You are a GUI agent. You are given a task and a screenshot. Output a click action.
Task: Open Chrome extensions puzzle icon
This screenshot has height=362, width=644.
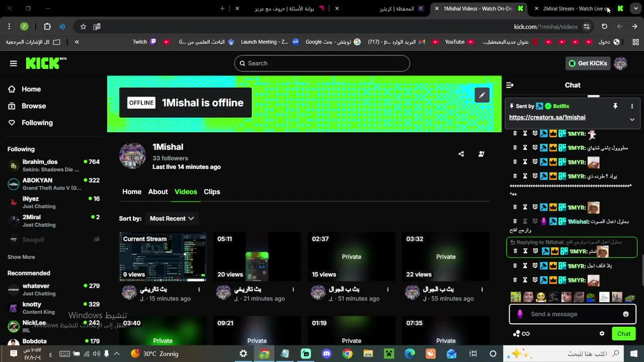click(x=47, y=27)
